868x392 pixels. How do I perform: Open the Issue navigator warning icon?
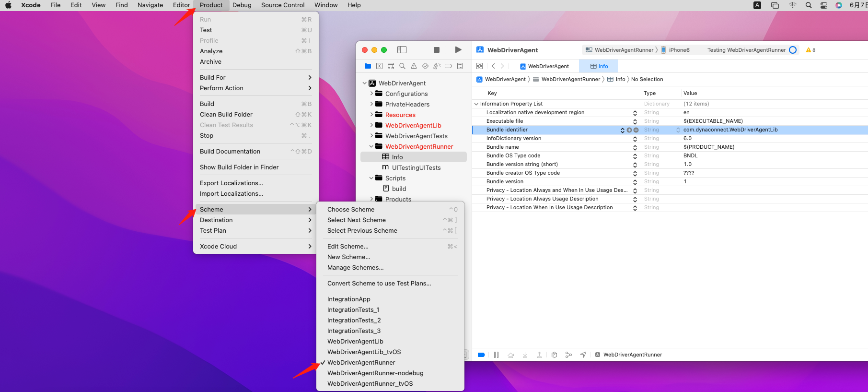[414, 66]
